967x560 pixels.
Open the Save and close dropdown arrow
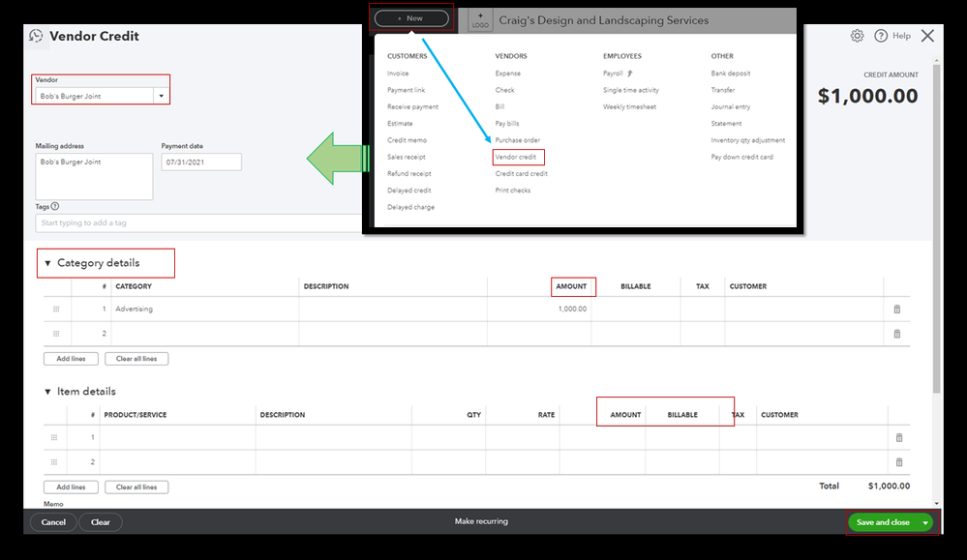925,522
